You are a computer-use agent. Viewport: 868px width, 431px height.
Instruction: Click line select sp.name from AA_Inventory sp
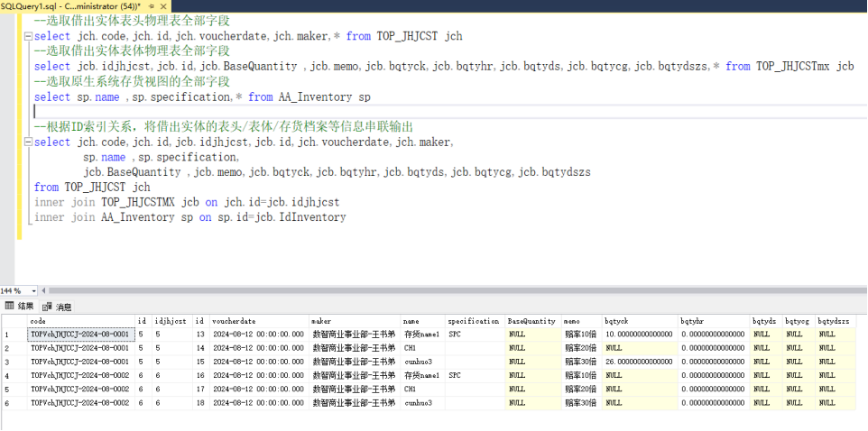pos(202,97)
